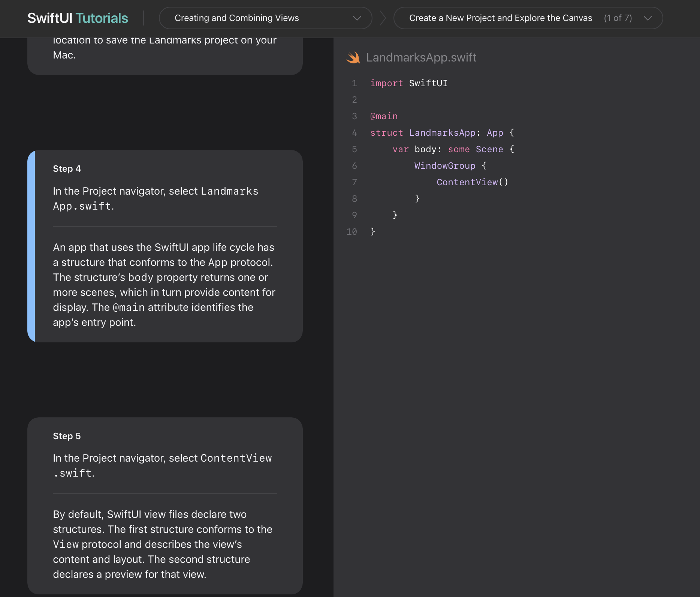Open the Creating and Combining Views dropdown
The image size is (700, 597).
pyautogui.click(x=265, y=18)
